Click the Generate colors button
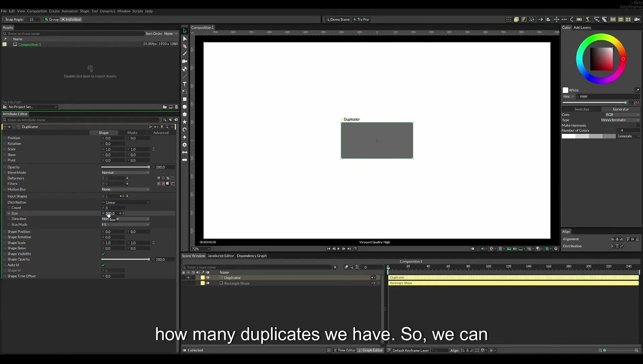This screenshot has height=364, width=643. click(x=628, y=136)
